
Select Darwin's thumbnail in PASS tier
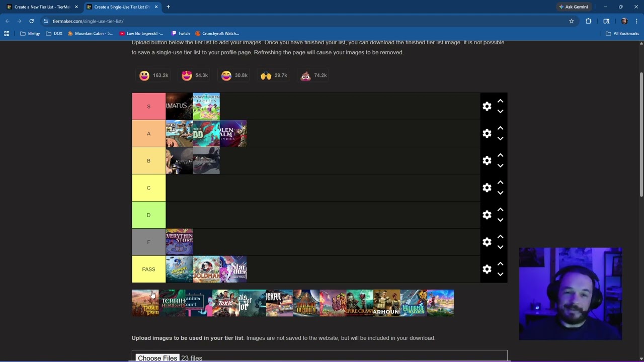pyautogui.click(x=179, y=269)
